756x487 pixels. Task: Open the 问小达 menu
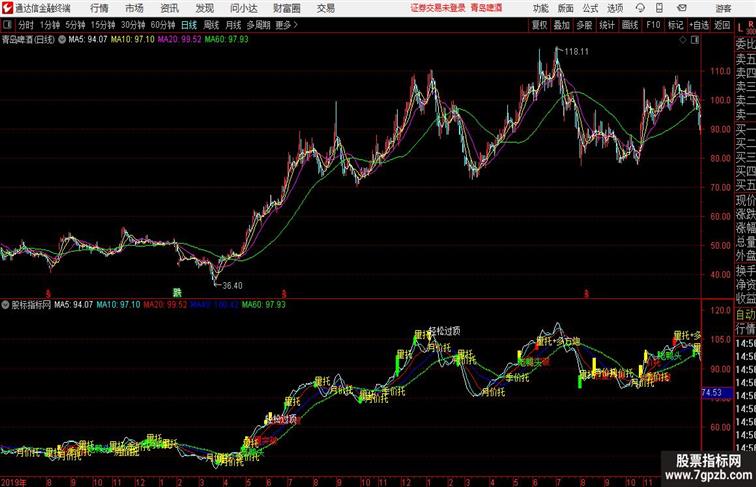point(243,8)
